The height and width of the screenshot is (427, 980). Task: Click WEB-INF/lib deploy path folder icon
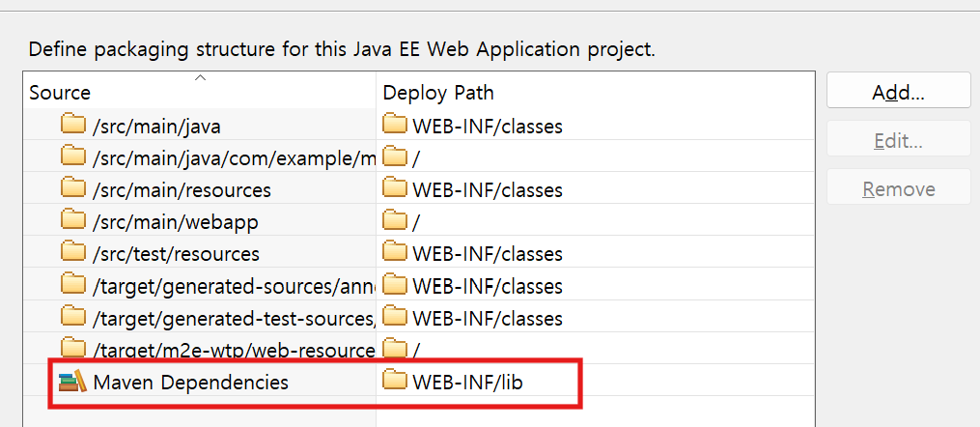395,382
